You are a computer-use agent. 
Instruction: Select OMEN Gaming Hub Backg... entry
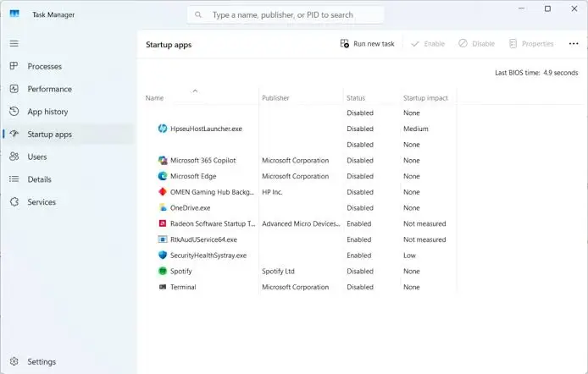(x=212, y=192)
